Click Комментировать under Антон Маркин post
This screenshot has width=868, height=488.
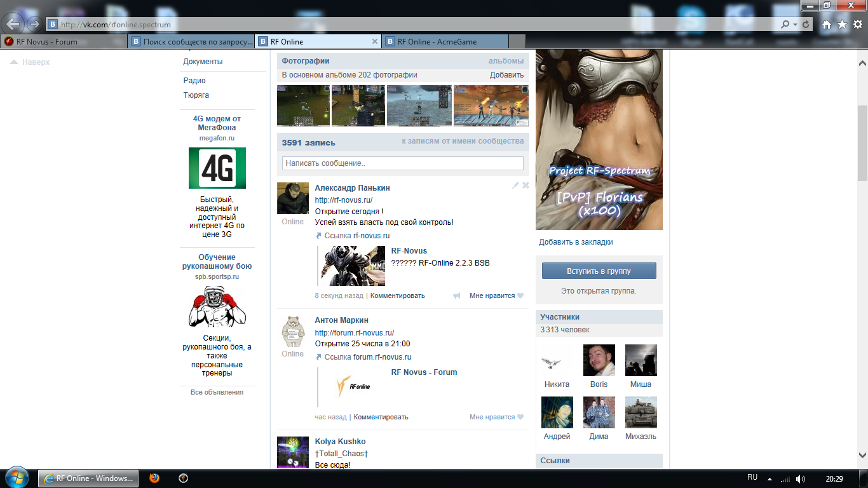pyautogui.click(x=381, y=417)
